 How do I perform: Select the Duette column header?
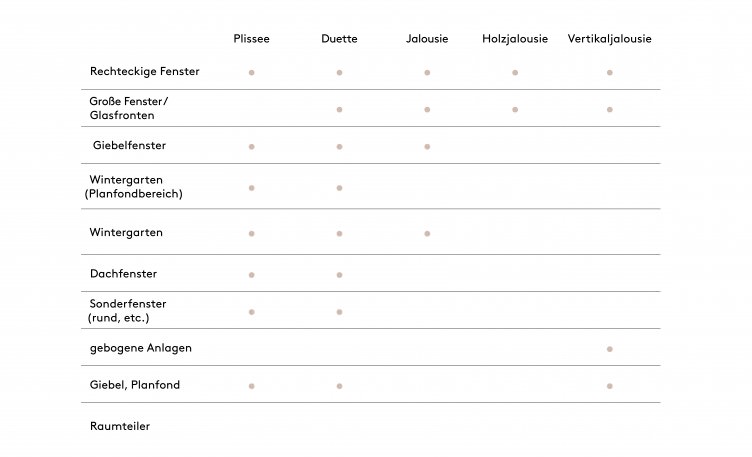pos(339,39)
